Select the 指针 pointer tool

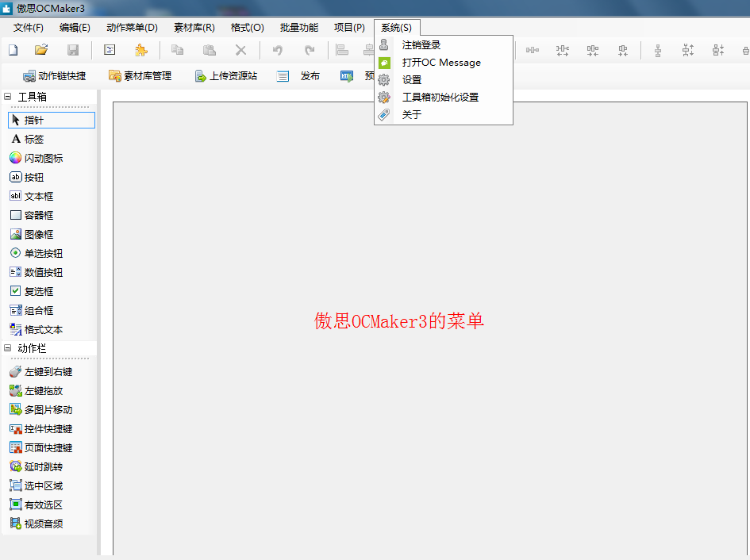pyautogui.click(x=52, y=120)
